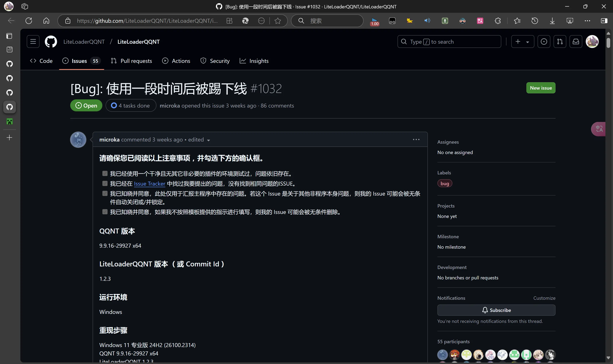The height and width of the screenshot is (364, 613).
Task: Open the microka author link in issue header
Action: 170,106
